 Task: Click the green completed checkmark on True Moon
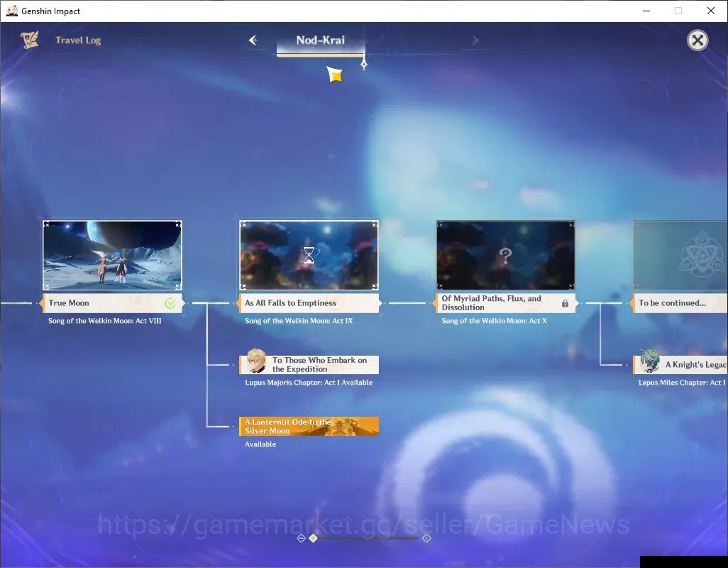(x=170, y=303)
